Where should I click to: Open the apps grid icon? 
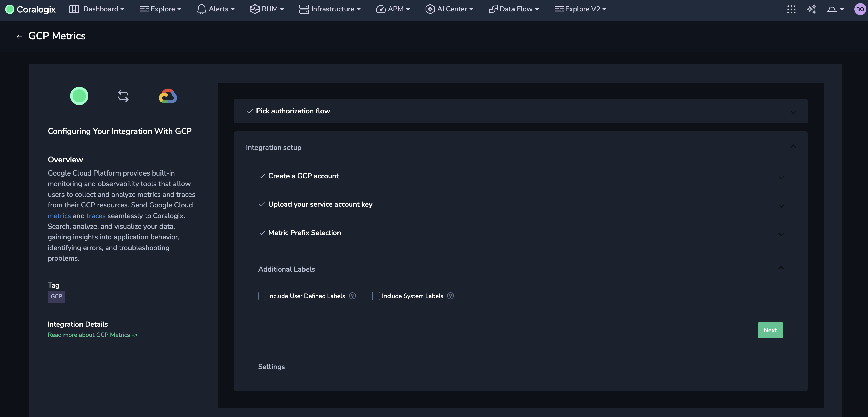click(x=791, y=9)
